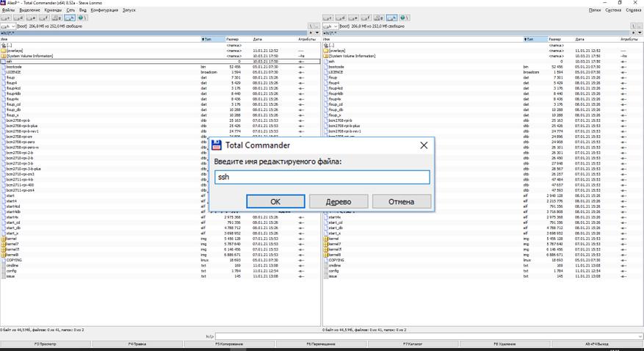Switch left panel to drive f

(44, 18)
